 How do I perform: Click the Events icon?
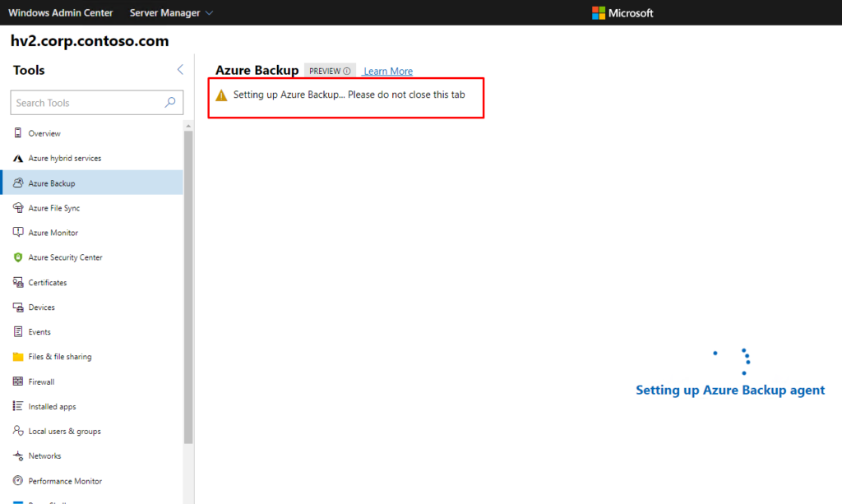coord(18,331)
